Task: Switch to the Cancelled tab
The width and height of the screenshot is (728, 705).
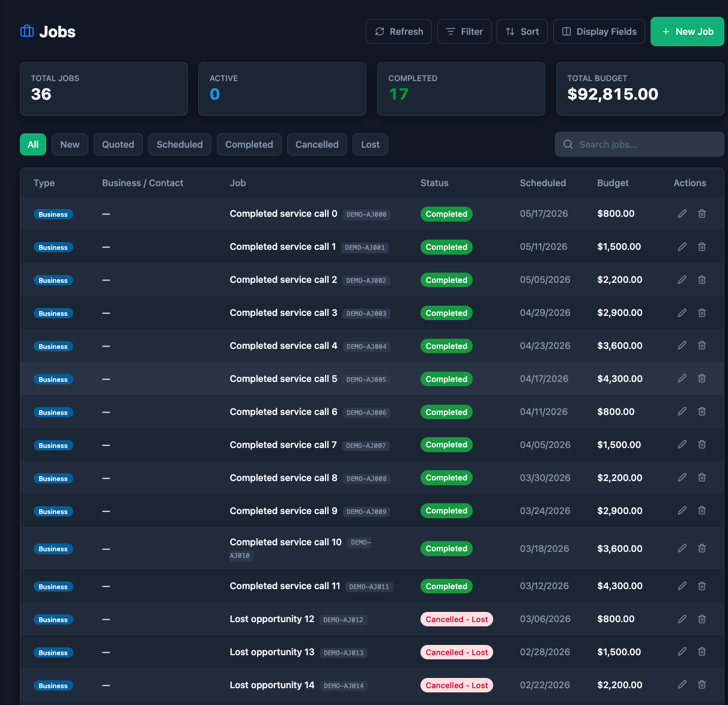Action: coord(317,144)
